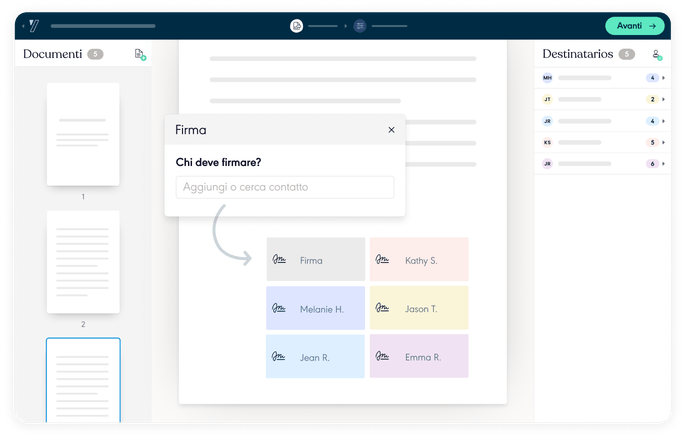Expand the KS recipient row

tap(664, 142)
